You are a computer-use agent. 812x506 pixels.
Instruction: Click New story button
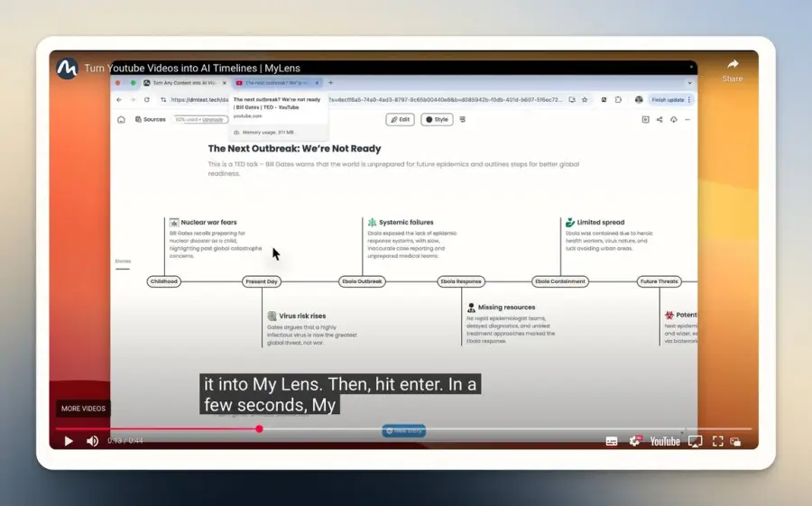(404, 431)
